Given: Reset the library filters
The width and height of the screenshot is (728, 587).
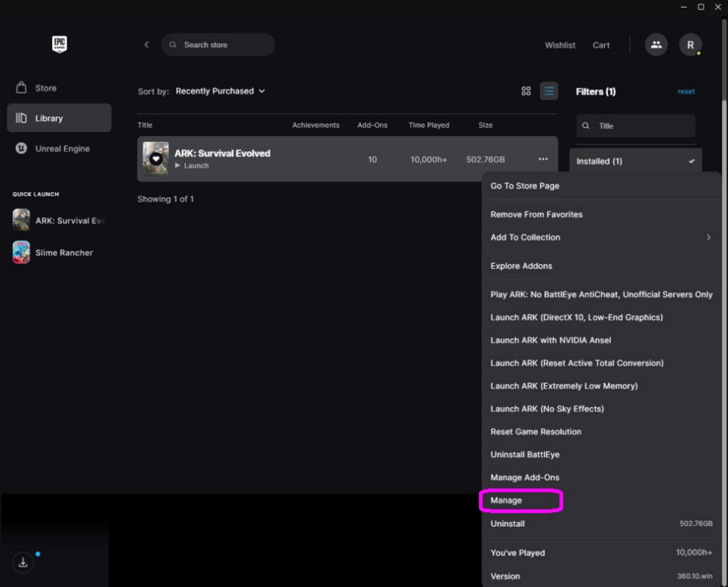Looking at the screenshot, I should [686, 91].
